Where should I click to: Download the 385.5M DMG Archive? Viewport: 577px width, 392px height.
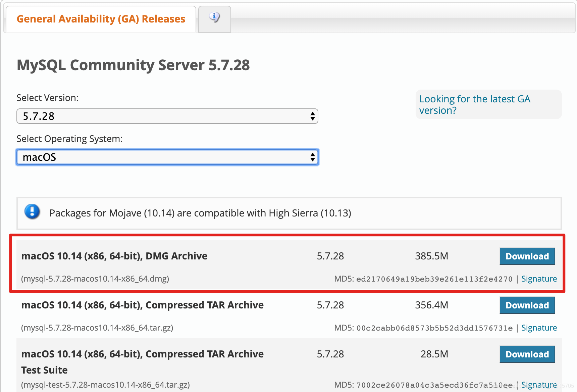[527, 256]
